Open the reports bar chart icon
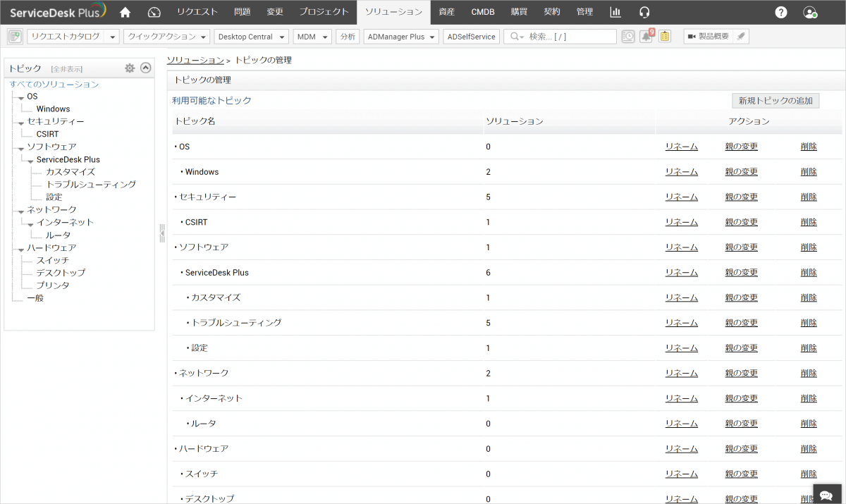This screenshot has width=846, height=504. point(615,12)
